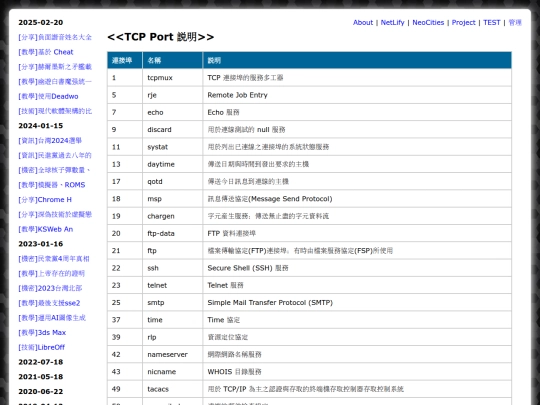
Task: Select the 'nameserver' name cell
Action: click(x=173, y=354)
